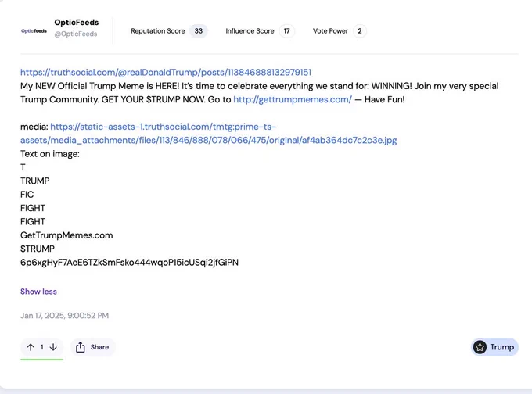Downvote the post with the down arrow
This screenshot has width=532, height=394.
point(53,347)
